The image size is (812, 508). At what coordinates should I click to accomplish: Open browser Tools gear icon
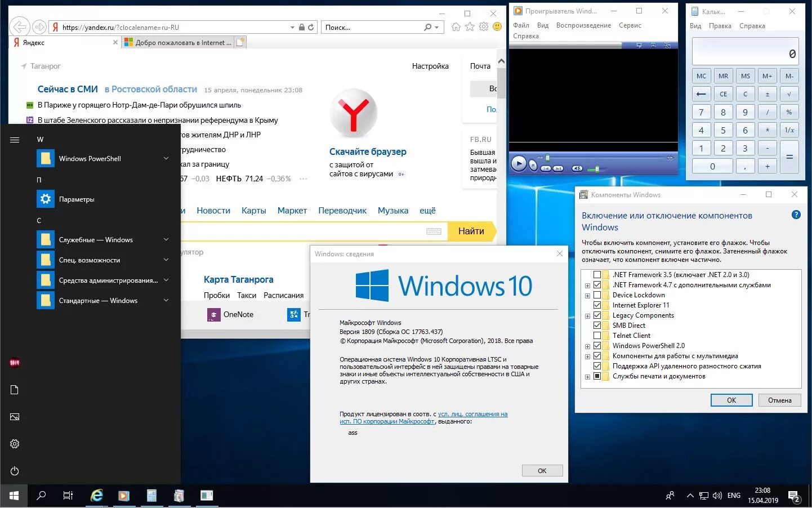pyautogui.click(x=484, y=27)
